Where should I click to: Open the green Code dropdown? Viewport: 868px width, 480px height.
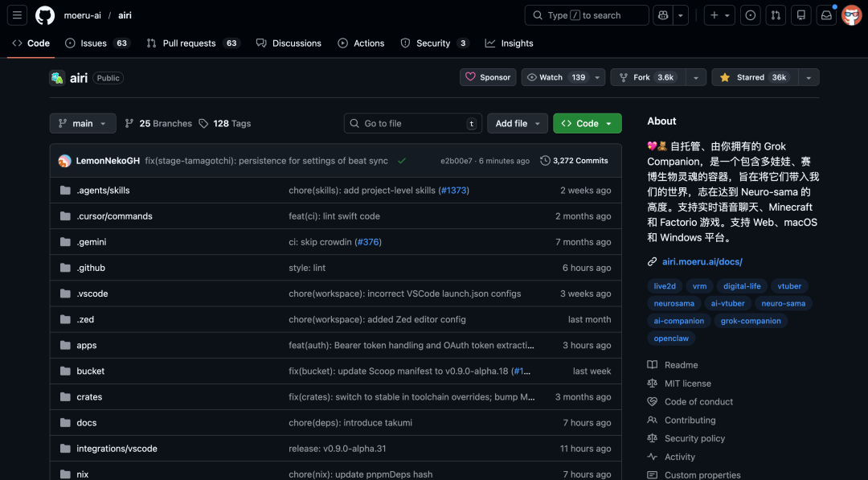coord(588,124)
